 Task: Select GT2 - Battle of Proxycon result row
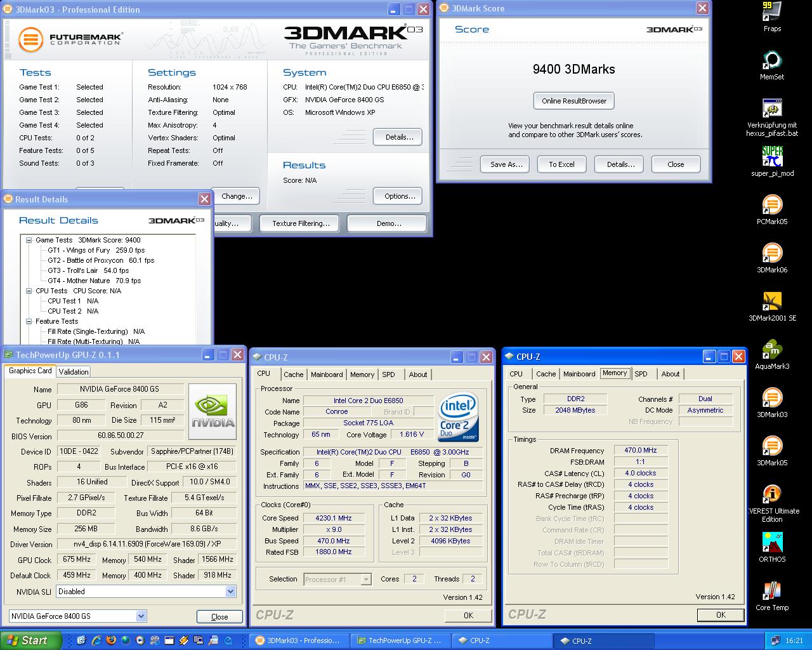(x=101, y=260)
